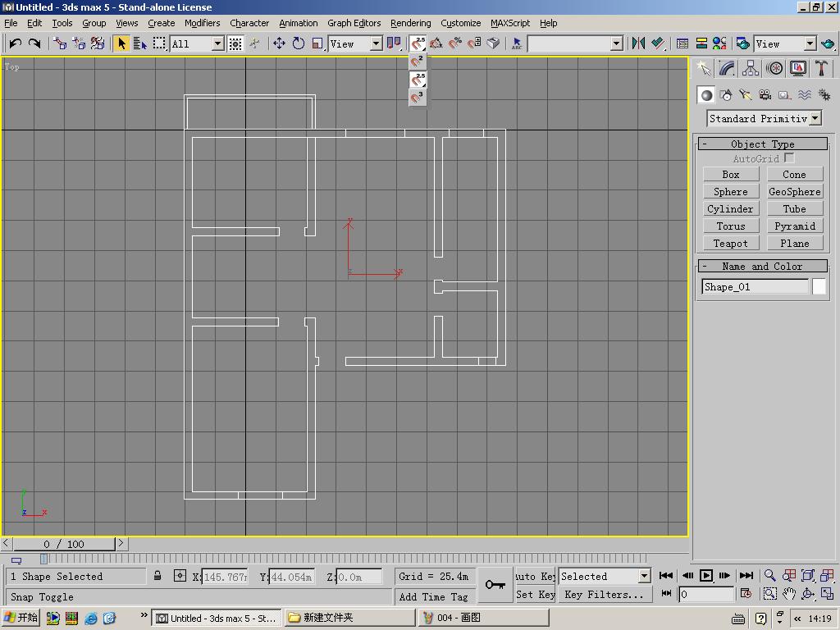Click the Pyramid primitive button
Image resolution: width=840 pixels, height=630 pixels.
pos(795,226)
